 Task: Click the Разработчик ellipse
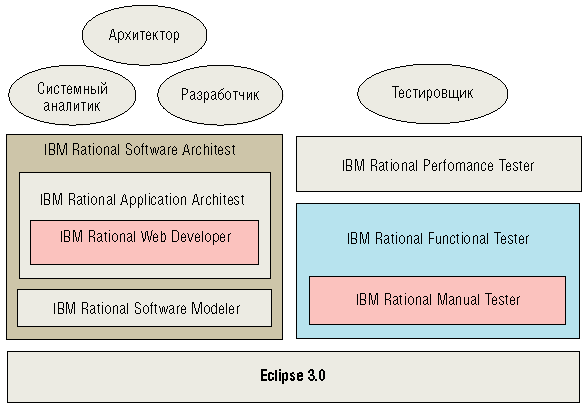tap(220, 95)
